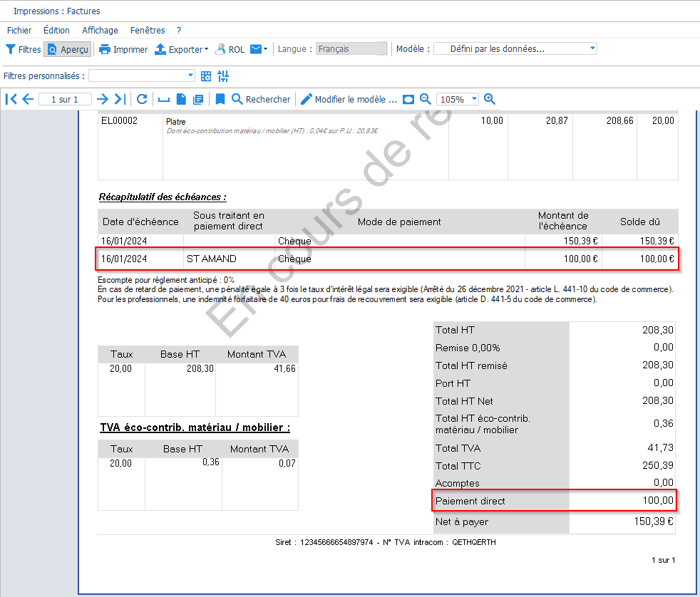The width and height of the screenshot is (700, 597).
Task: Click the Solde dû column header
Action: [x=639, y=222]
